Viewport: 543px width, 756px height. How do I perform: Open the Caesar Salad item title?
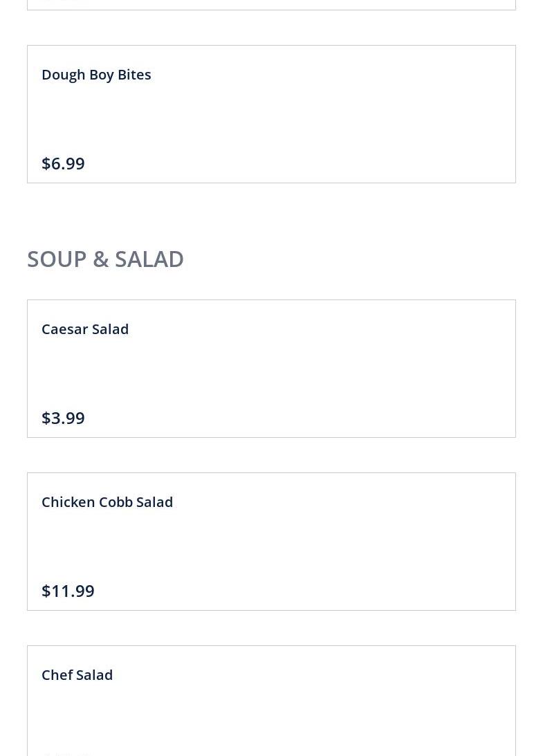[85, 329]
